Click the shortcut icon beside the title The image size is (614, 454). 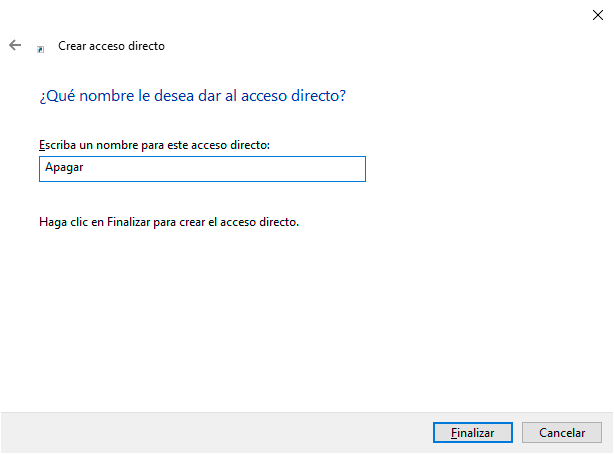41,47
